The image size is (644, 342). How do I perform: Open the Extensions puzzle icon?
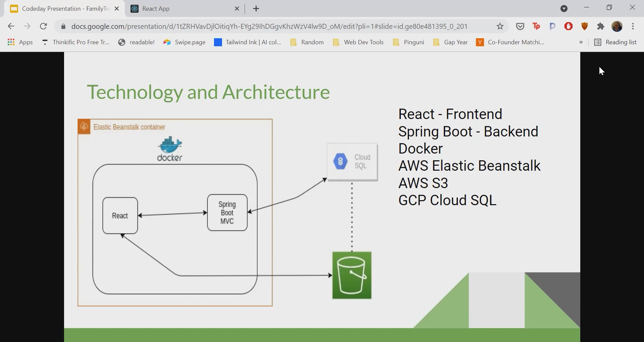[601, 26]
